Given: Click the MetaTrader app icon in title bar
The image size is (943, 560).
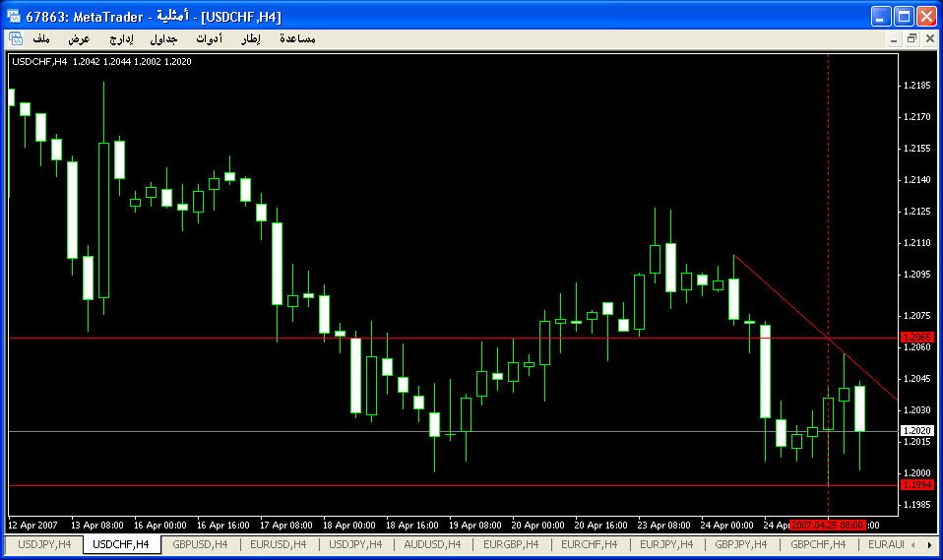Looking at the screenshot, I should (x=13, y=17).
